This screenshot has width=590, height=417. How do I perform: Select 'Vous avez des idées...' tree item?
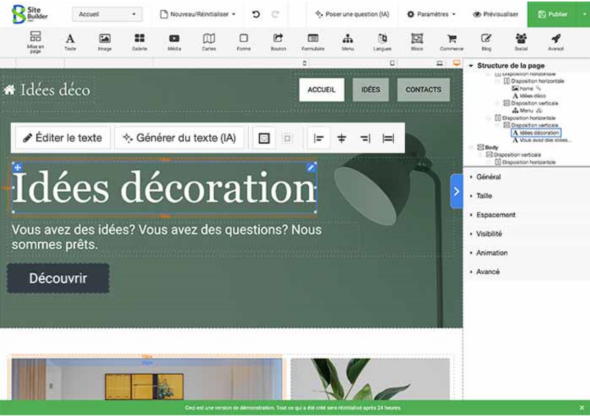tap(542, 140)
